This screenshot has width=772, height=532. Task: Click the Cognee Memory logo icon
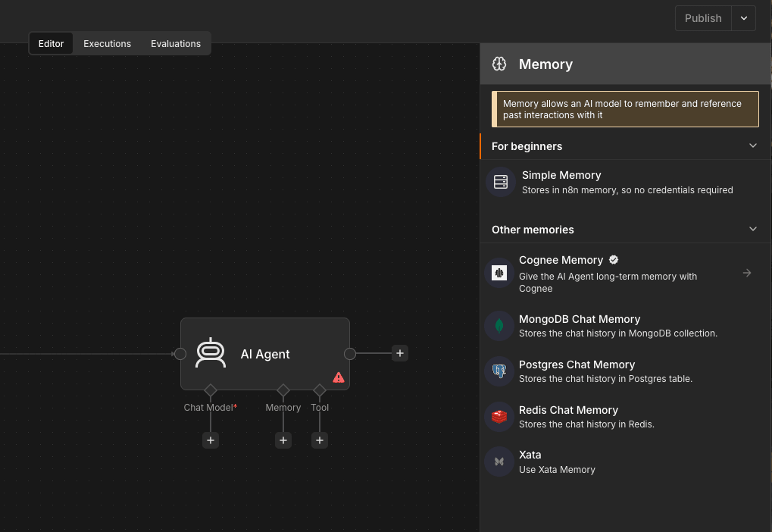click(499, 272)
